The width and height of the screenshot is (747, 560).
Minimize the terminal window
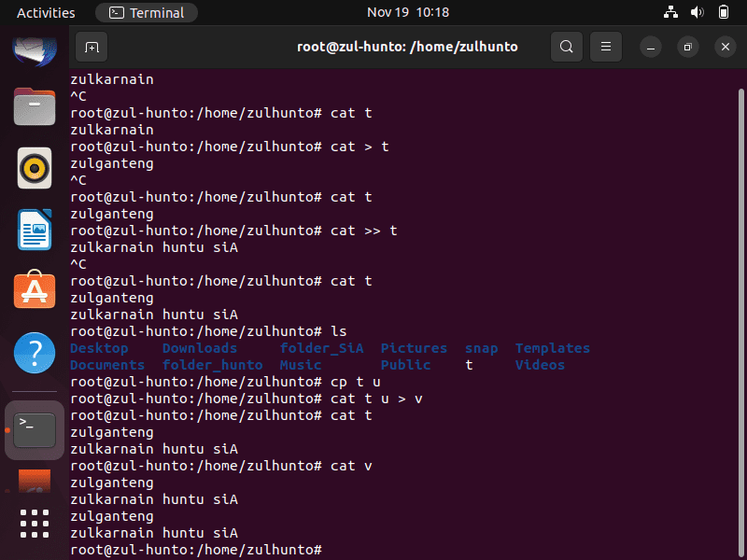pos(650,47)
